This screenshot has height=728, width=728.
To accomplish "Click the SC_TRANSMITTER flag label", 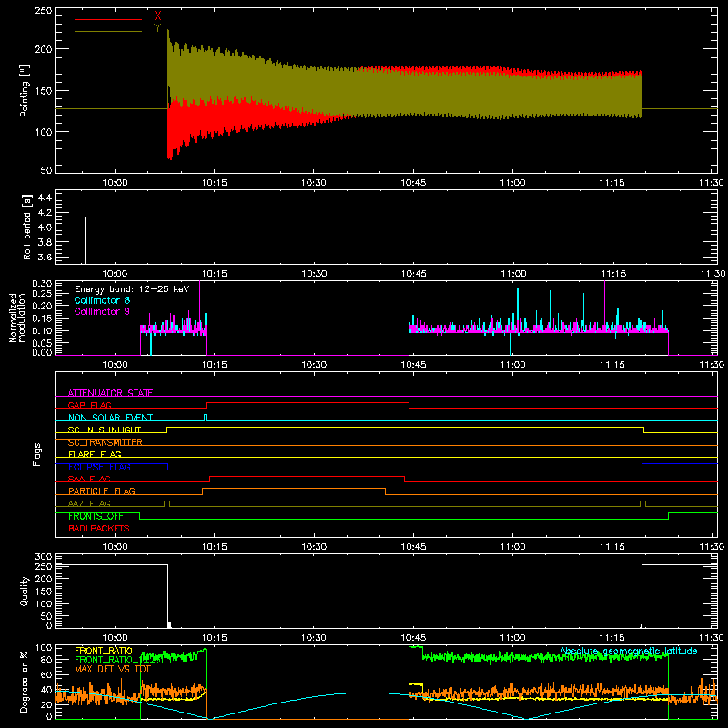I will click(x=106, y=442).
